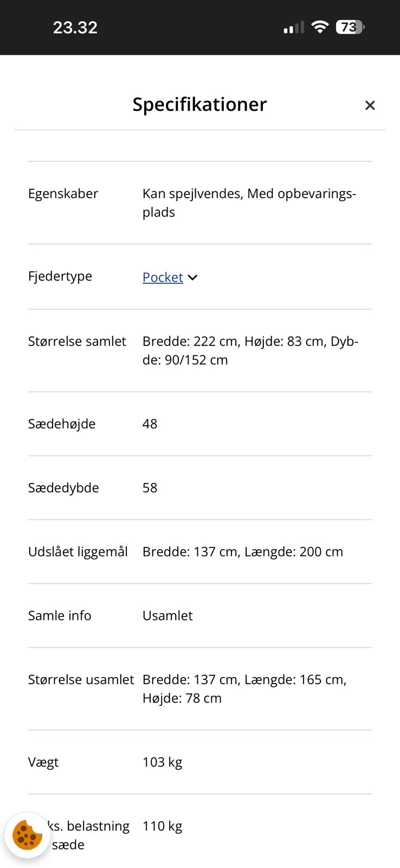This screenshot has height=868, width=400.
Task: Tap the Specifikationer dialog title
Action: (x=199, y=104)
